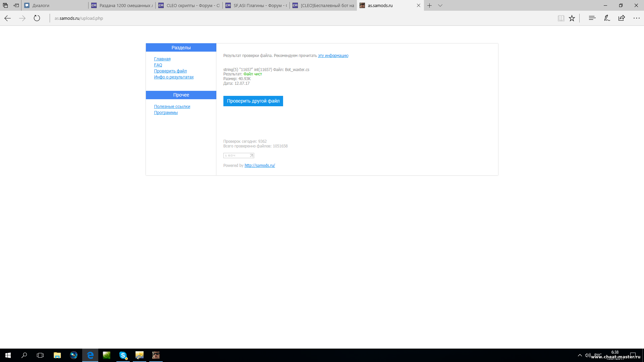The image size is (644, 362).
Task: Open the Hub favorites panel
Action: 592,18
